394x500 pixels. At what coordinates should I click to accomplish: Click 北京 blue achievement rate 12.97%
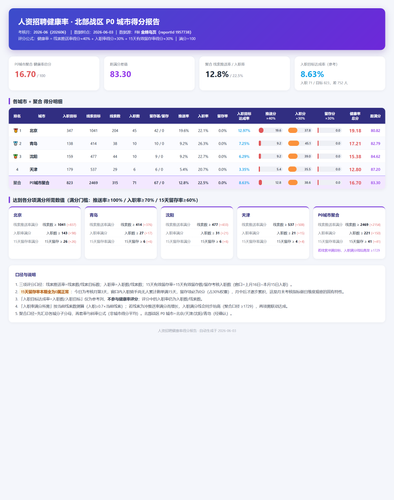click(x=244, y=131)
